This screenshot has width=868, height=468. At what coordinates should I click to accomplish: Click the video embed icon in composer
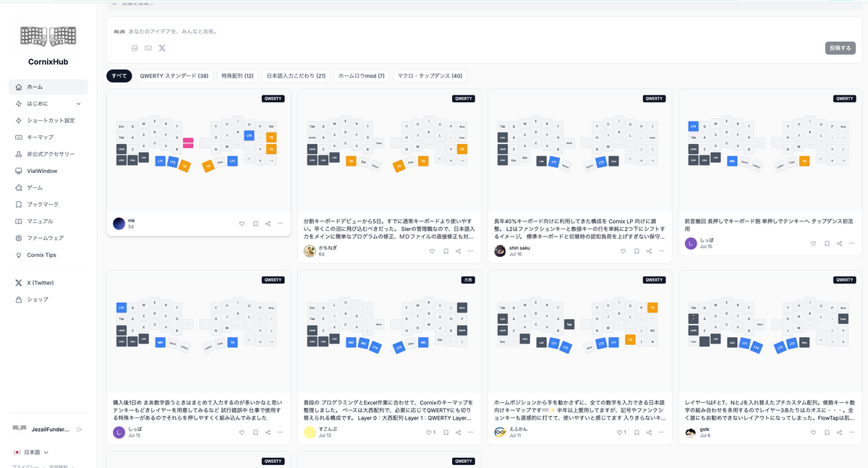[x=148, y=48]
